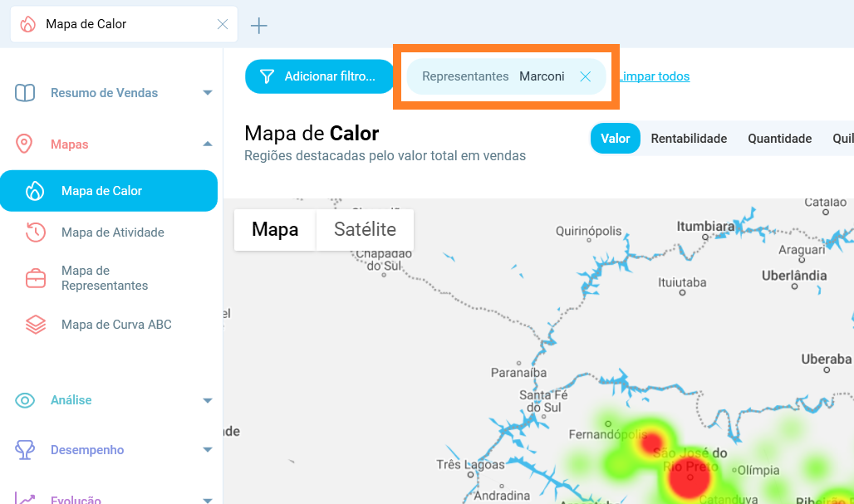Image resolution: width=854 pixels, height=504 pixels.
Task: Switch the map to Satélite view
Action: coord(365,230)
